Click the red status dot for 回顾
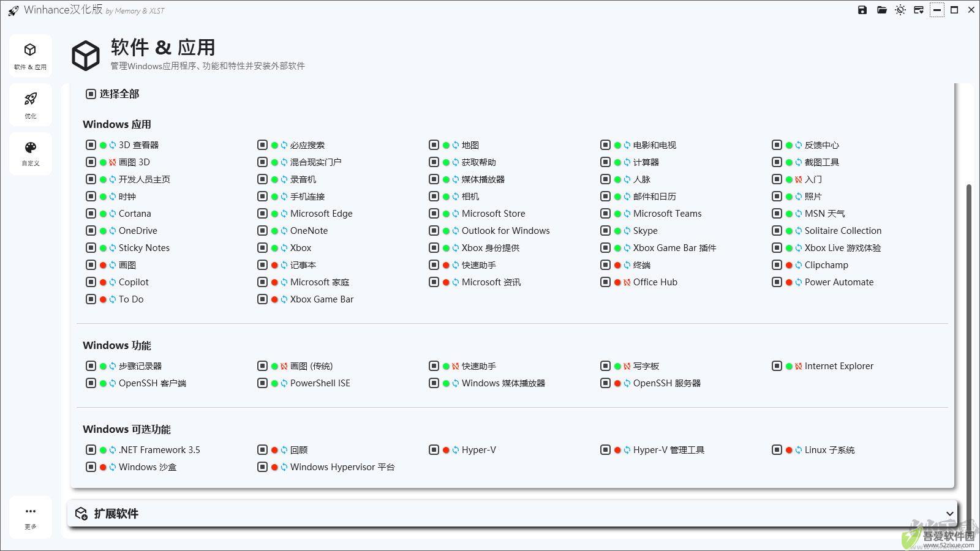 pyautogui.click(x=274, y=450)
